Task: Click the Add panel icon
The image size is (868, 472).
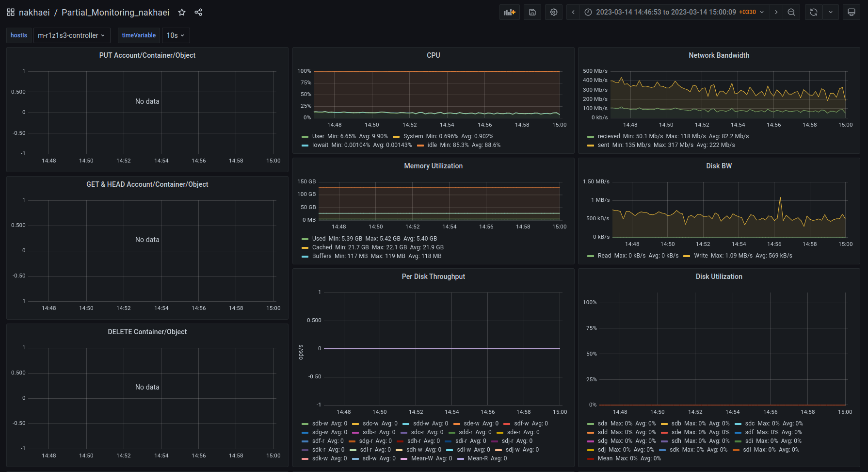Action: pos(509,12)
